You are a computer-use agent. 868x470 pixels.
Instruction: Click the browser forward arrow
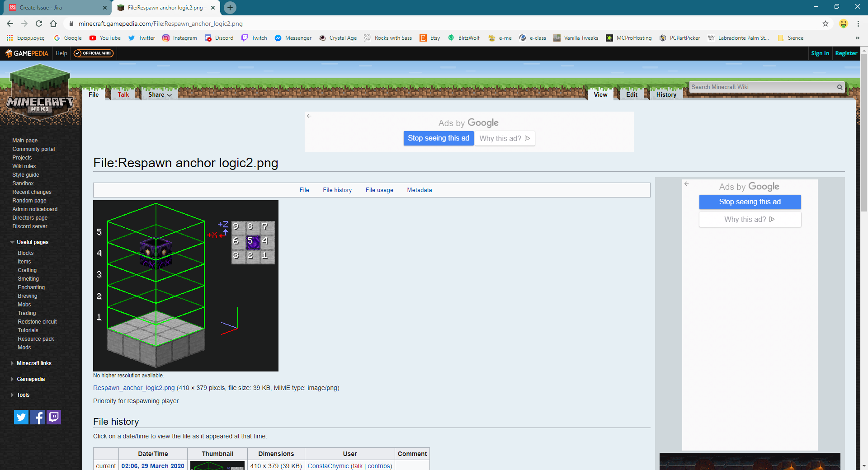coord(24,23)
